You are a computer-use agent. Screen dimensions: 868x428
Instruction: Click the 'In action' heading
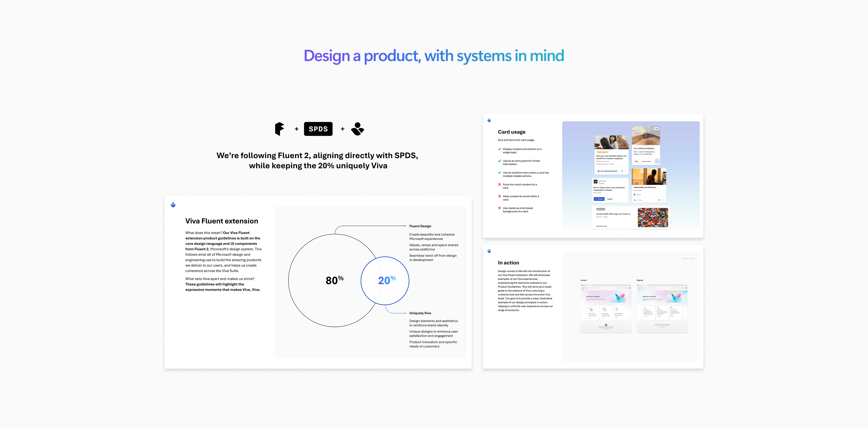[509, 263]
